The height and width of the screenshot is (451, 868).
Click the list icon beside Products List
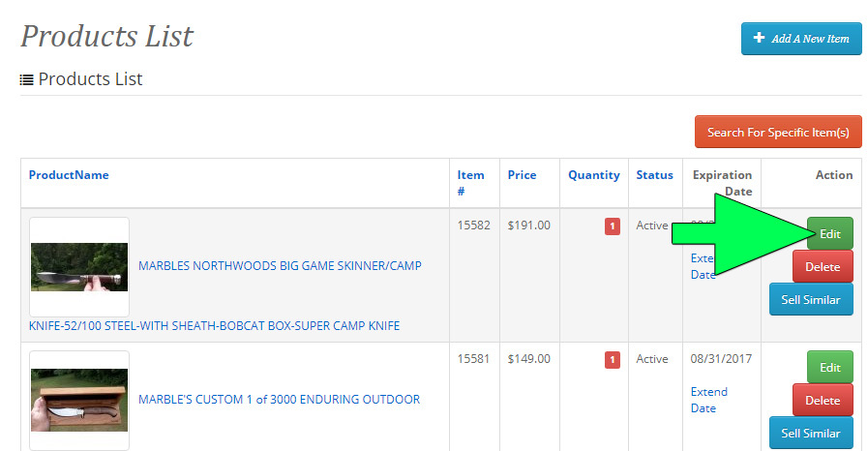click(26, 79)
